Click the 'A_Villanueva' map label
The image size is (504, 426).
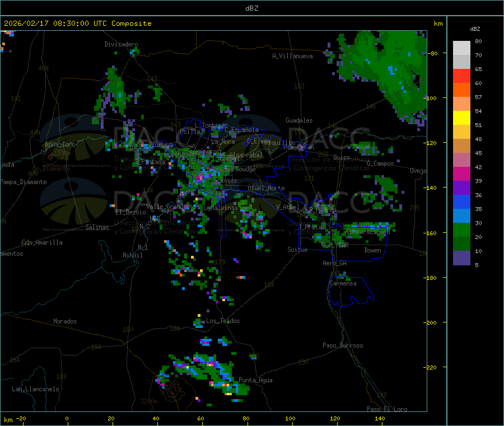[292, 56]
